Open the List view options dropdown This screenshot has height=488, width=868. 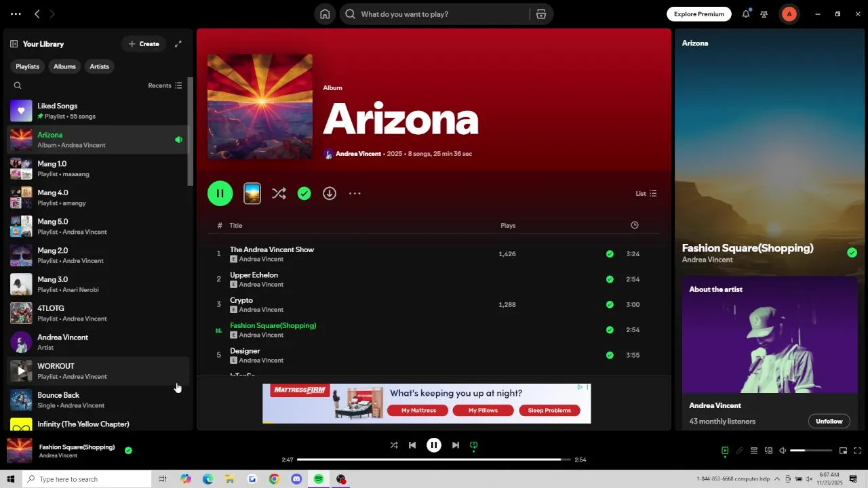[x=646, y=193]
